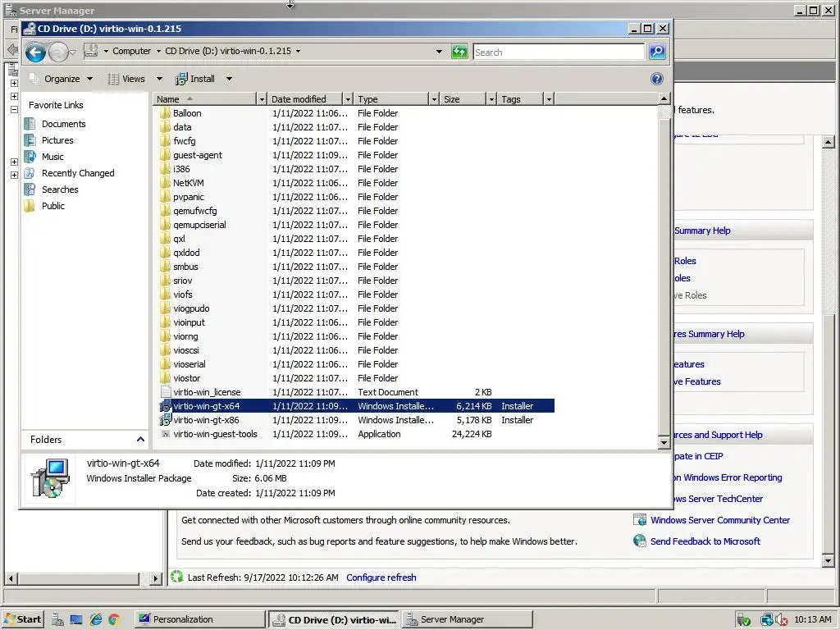Click Server Manager quick launch icon
The image size is (840, 630).
pyautogui.click(x=57, y=619)
